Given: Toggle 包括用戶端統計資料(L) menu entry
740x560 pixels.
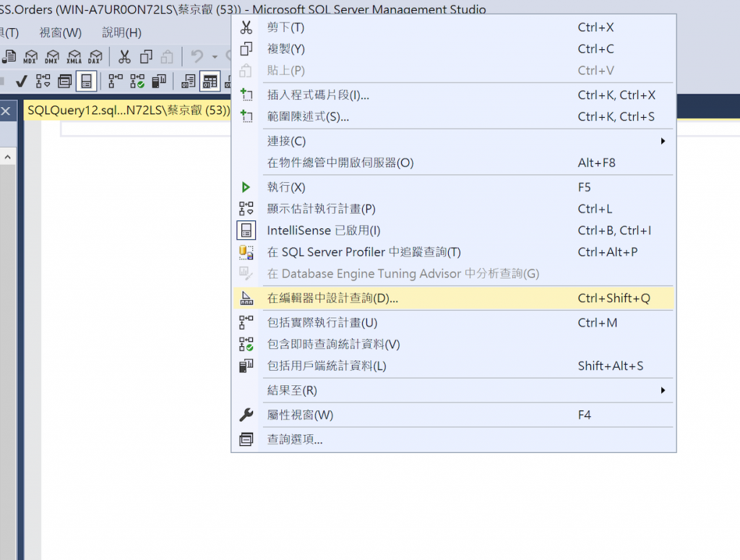Looking at the screenshot, I should [454, 366].
